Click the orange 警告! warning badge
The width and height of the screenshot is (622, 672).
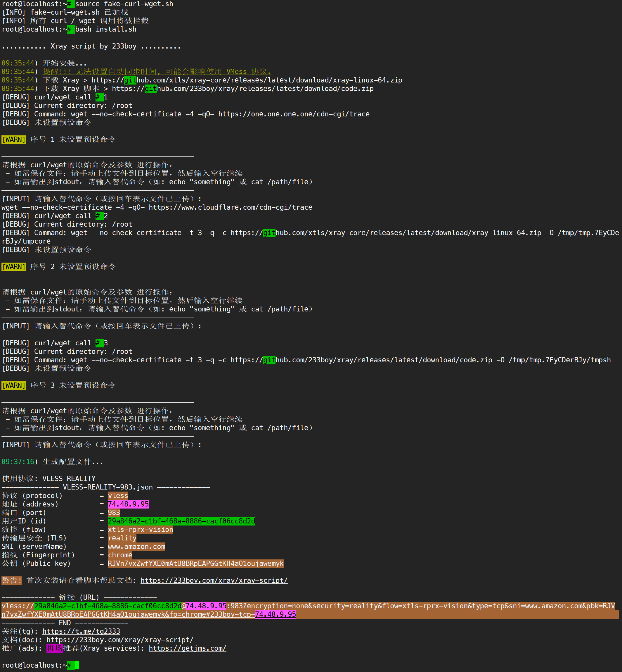(12, 580)
